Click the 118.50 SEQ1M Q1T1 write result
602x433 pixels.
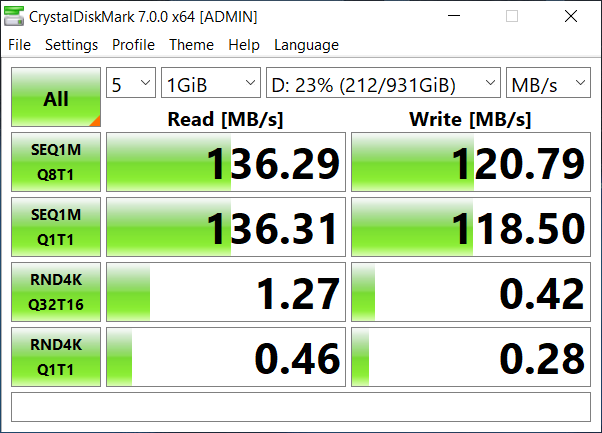(x=471, y=227)
